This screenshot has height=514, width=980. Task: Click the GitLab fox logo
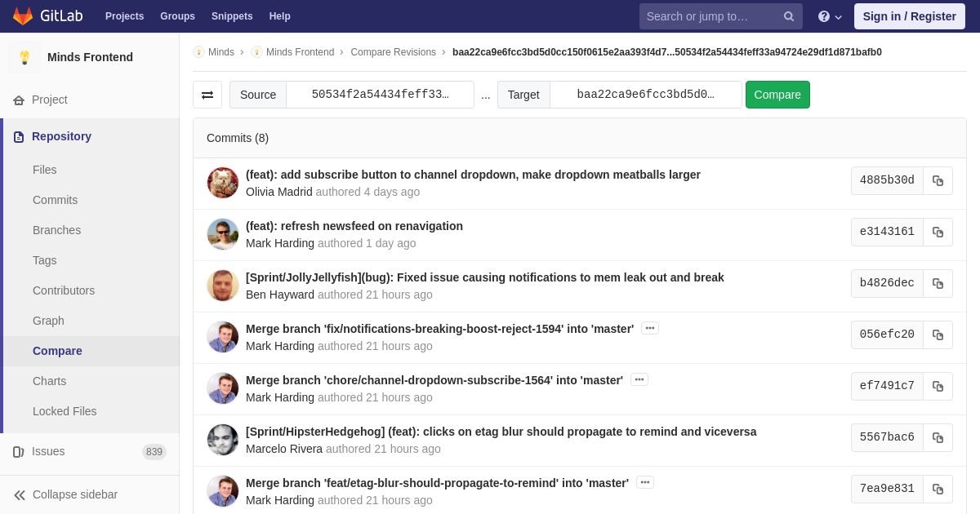23,16
